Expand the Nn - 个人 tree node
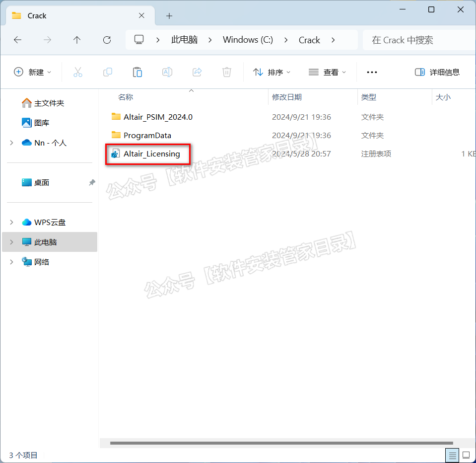Image resolution: width=476 pixels, height=463 pixels. 11,143
